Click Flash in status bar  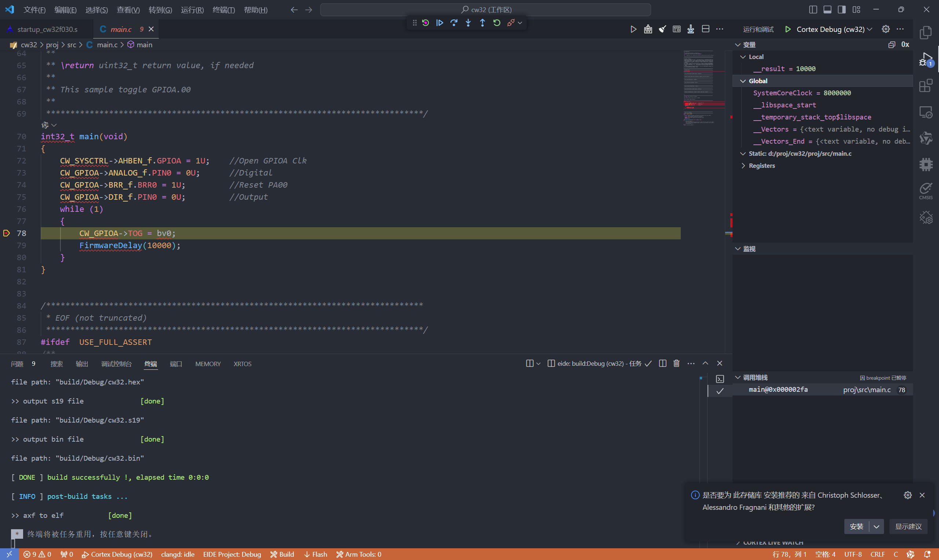316,555
